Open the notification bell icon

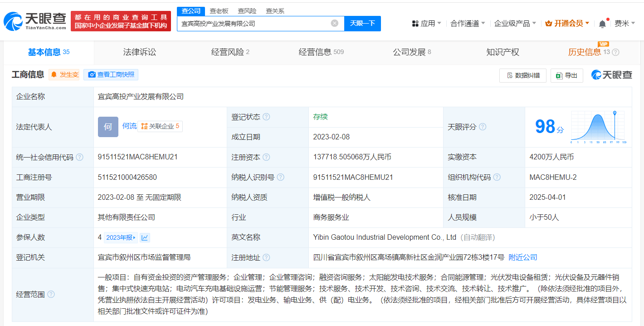(x=602, y=24)
